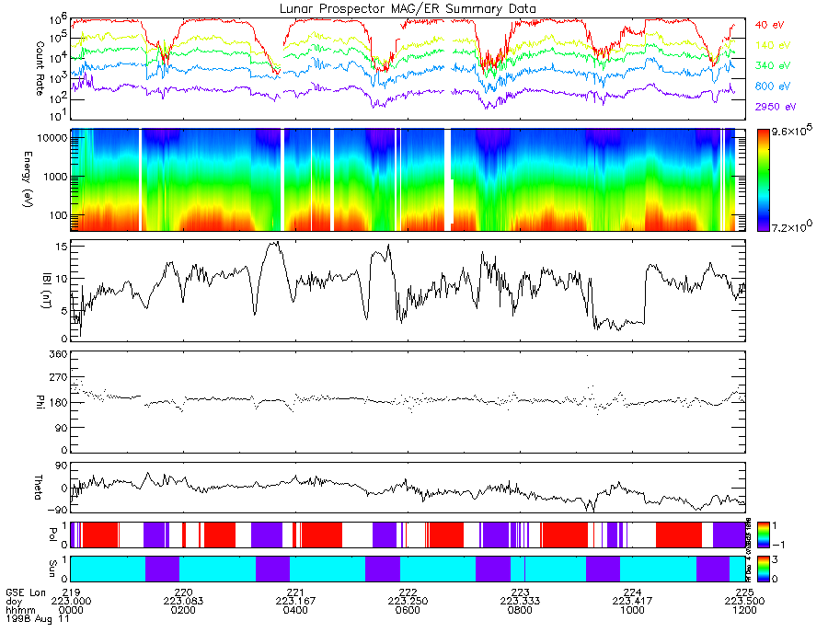Click the 'Theta' axis label
Screen dimensions: 828x644
tap(38, 487)
